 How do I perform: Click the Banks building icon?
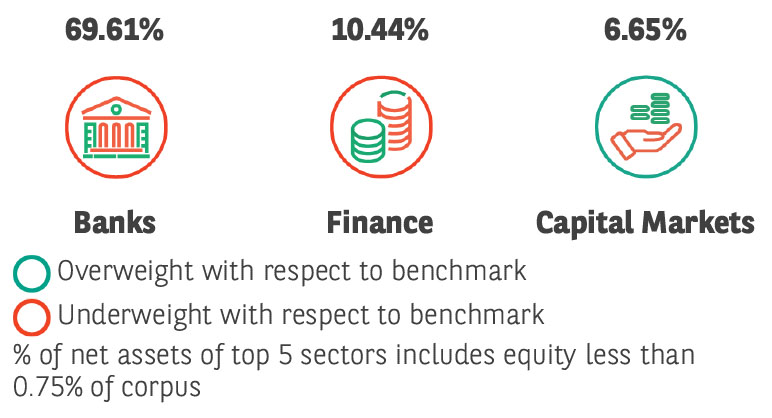point(112,127)
